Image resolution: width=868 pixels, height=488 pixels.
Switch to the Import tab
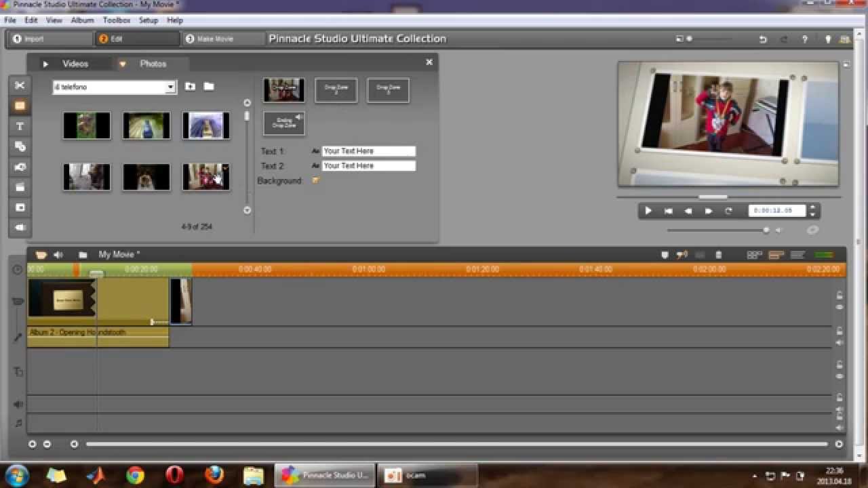(x=49, y=39)
